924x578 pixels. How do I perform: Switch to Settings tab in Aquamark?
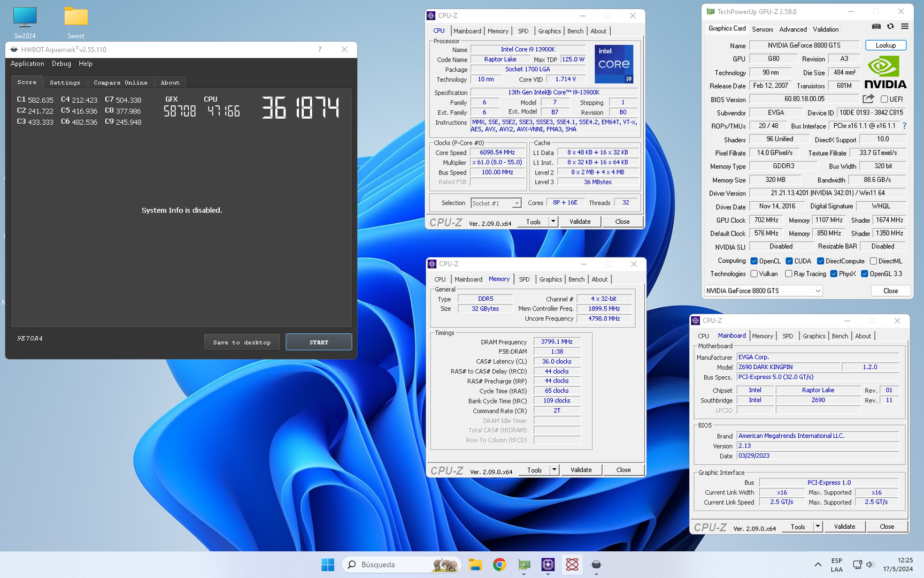pyautogui.click(x=65, y=82)
